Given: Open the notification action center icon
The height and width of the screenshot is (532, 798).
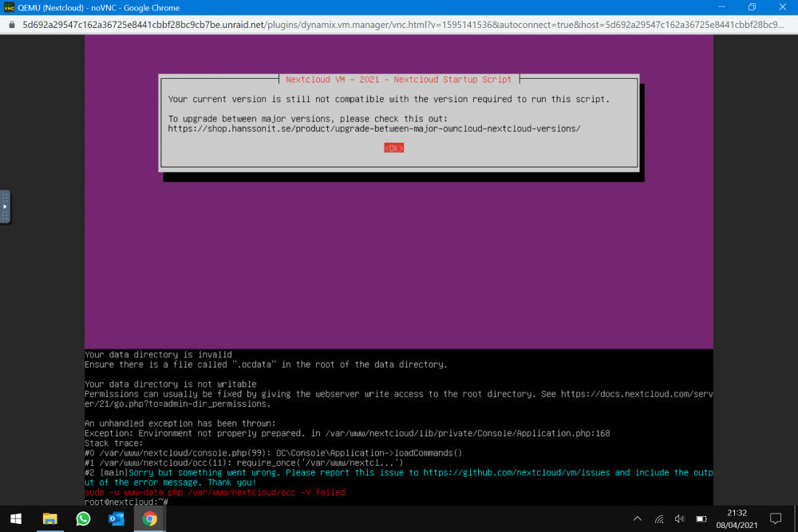Looking at the screenshot, I should [776, 518].
